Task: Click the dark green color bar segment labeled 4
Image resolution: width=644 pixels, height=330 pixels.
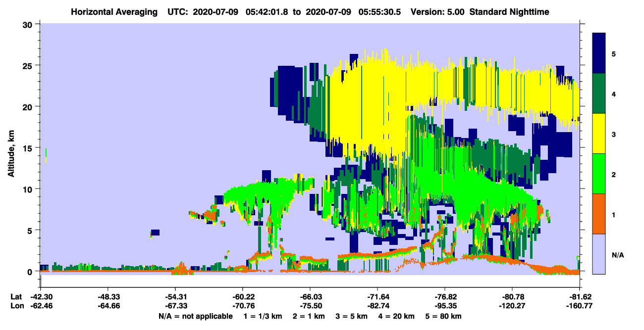Action: (x=599, y=93)
